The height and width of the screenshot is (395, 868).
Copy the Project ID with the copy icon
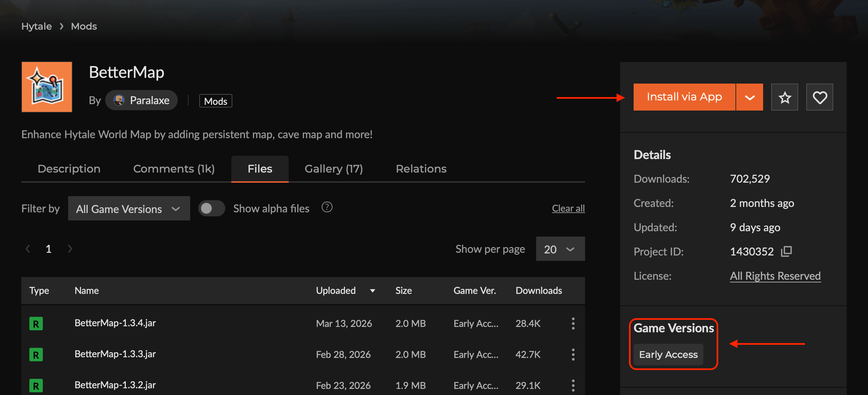(x=786, y=251)
